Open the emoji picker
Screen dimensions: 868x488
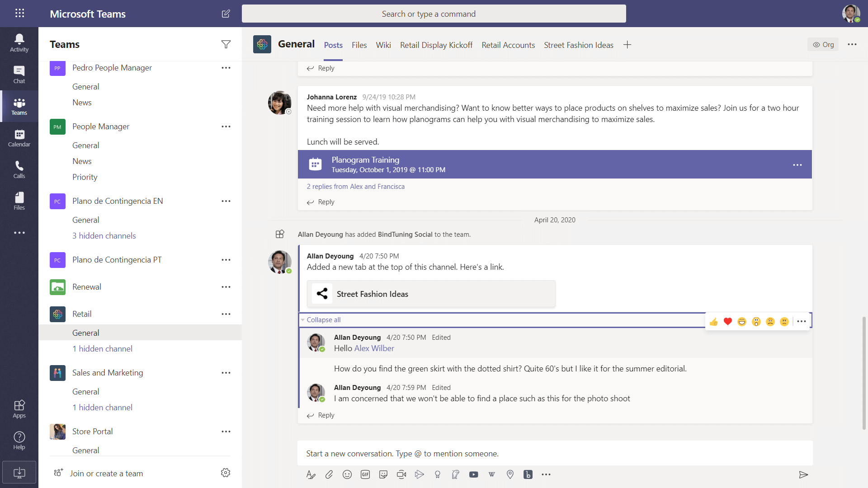(347, 474)
